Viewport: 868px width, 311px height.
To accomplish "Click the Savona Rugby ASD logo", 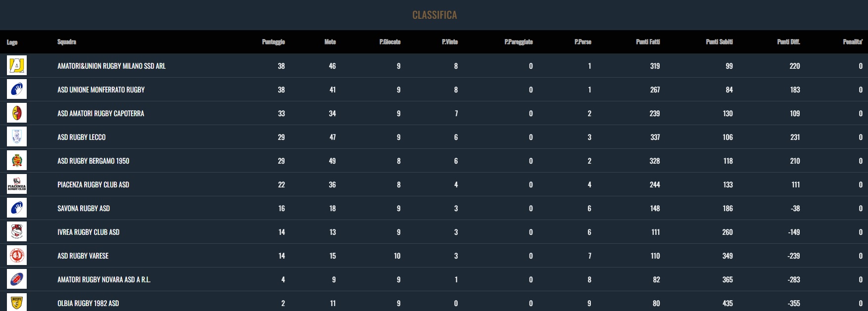I will tap(17, 208).
